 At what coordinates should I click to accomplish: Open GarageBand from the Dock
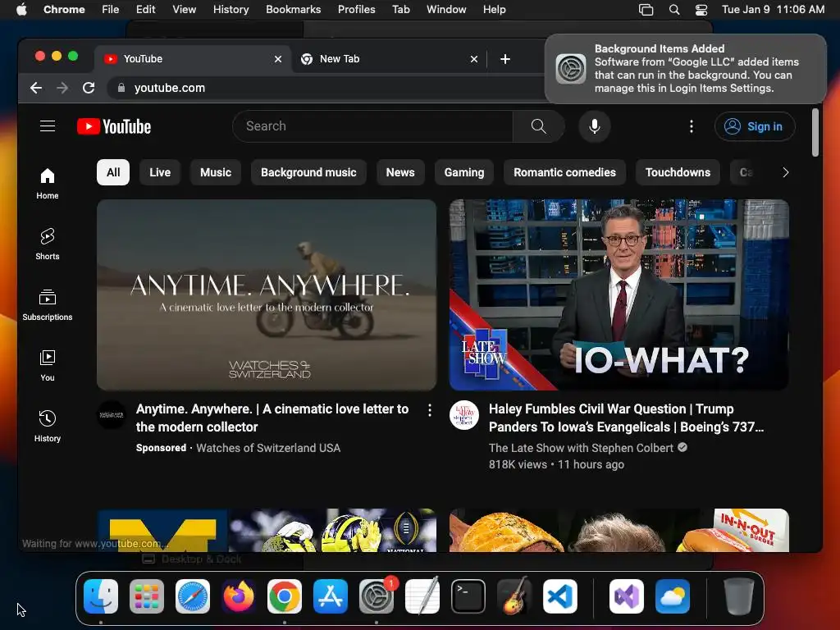pos(514,596)
